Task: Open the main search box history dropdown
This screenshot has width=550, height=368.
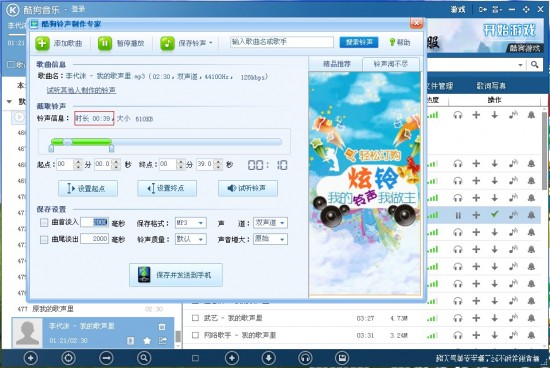Action: pos(520,65)
